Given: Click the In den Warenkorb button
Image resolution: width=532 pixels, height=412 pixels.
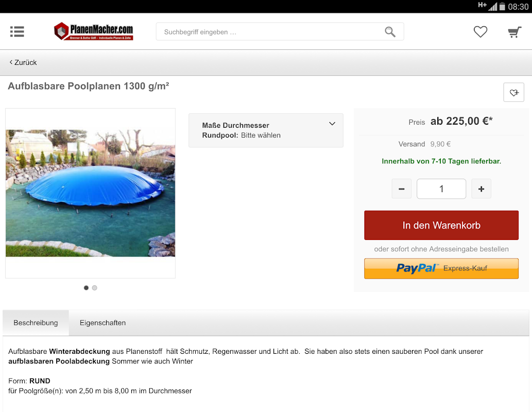Looking at the screenshot, I should coord(441,226).
